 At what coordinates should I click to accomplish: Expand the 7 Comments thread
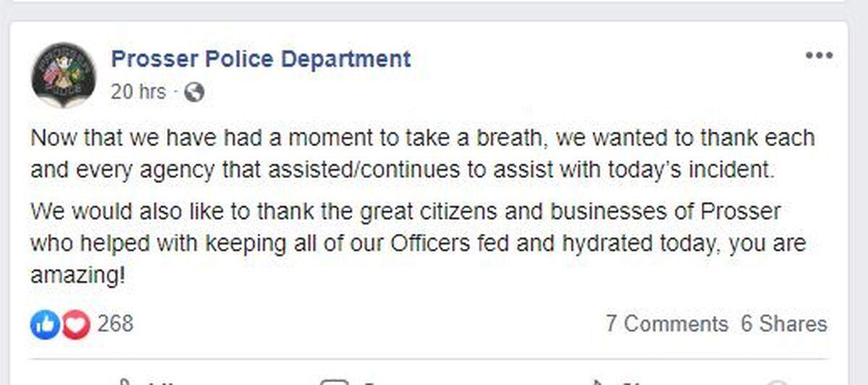[x=667, y=323]
